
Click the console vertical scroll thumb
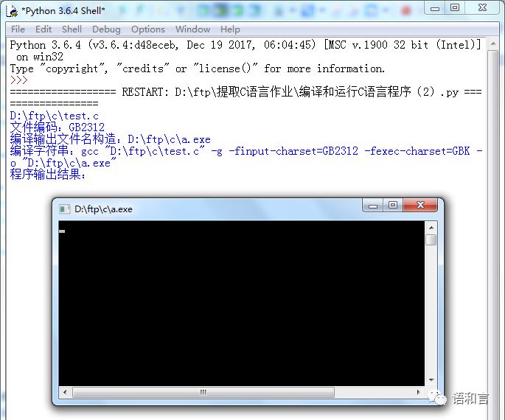(431, 240)
